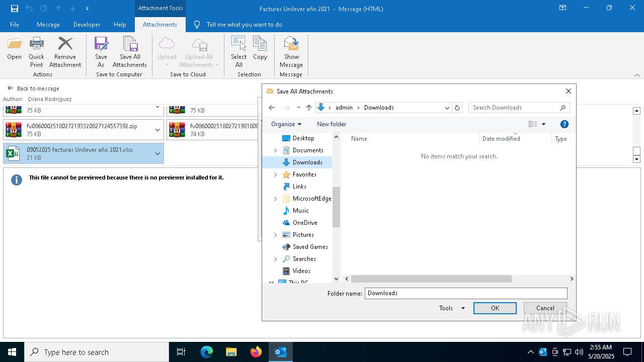
Task: Show hidden system tray icons
Action: click(x=531, y=352)
